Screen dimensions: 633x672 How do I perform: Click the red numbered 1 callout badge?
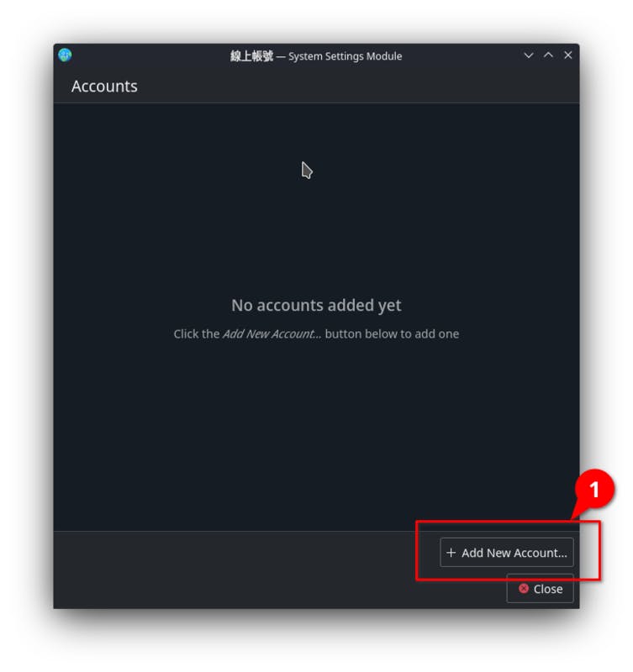(594, 490)
